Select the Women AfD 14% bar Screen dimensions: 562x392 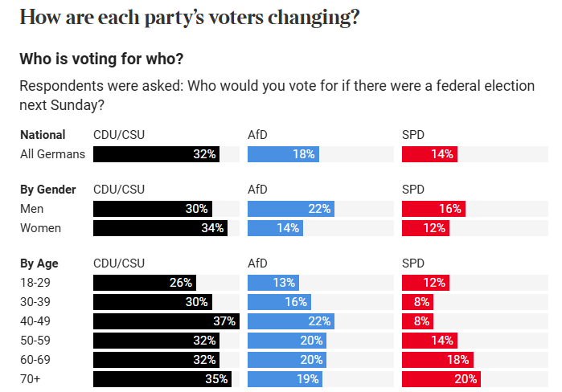(275, 228)
